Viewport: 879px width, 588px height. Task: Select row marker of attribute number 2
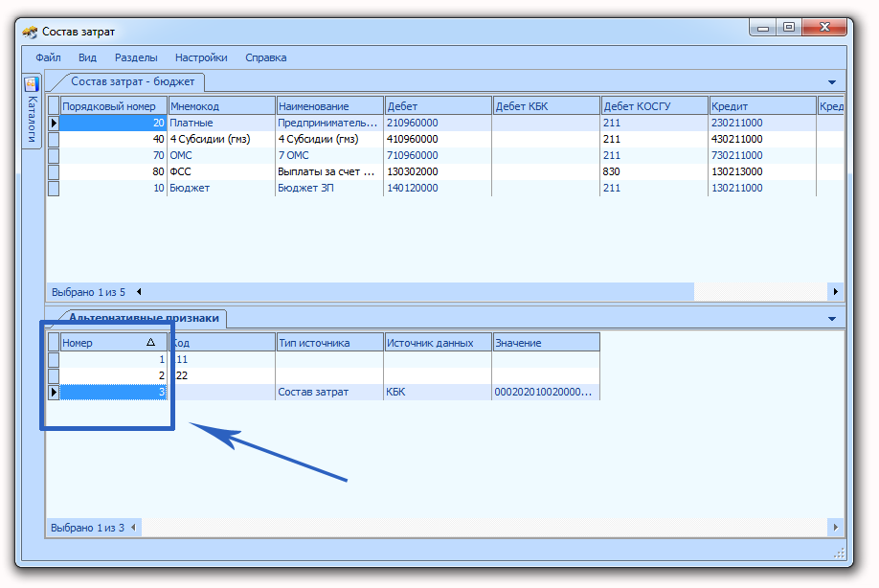54,375
